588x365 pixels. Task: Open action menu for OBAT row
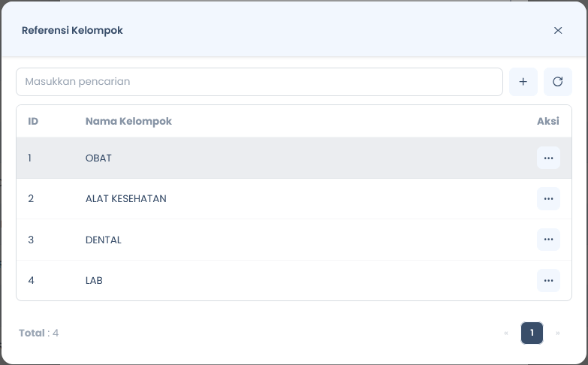tap(548, 158)
